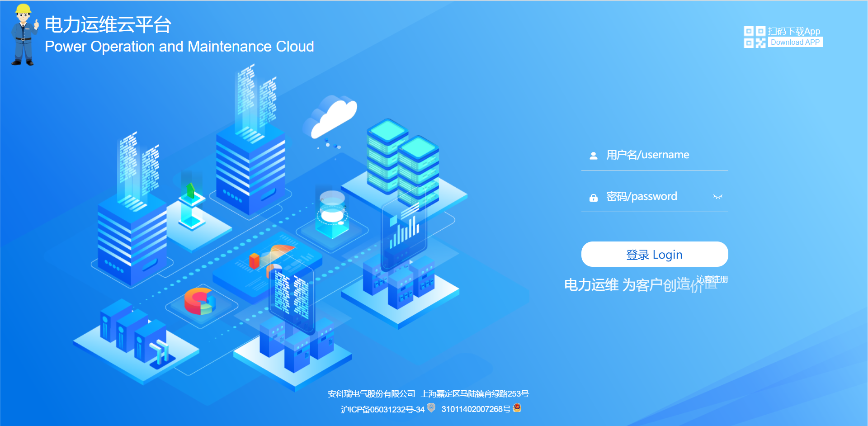The width and height of the screenshot is (868, 426).
Task: Click the QR code icon
Action: coord(755,37)
